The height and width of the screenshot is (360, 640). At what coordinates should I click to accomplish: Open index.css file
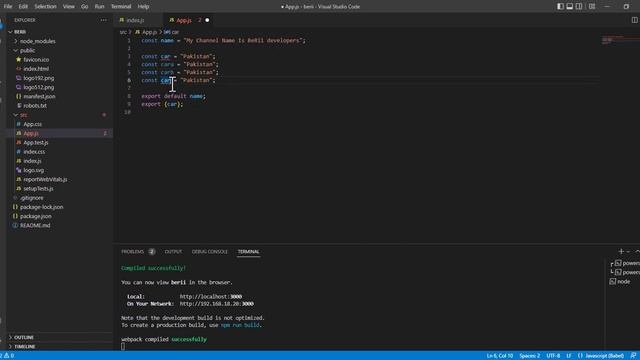click(x=34, y=152)
